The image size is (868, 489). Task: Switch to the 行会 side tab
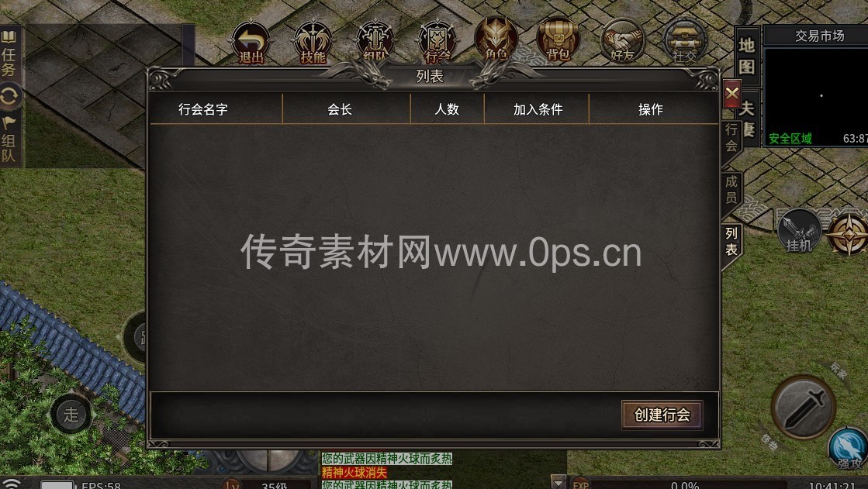(x=731, y=137)
